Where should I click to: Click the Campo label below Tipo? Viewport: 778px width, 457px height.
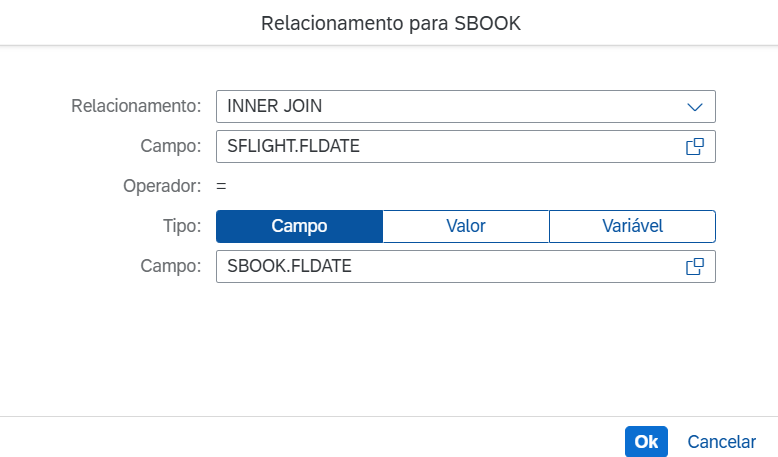point(171,267)
